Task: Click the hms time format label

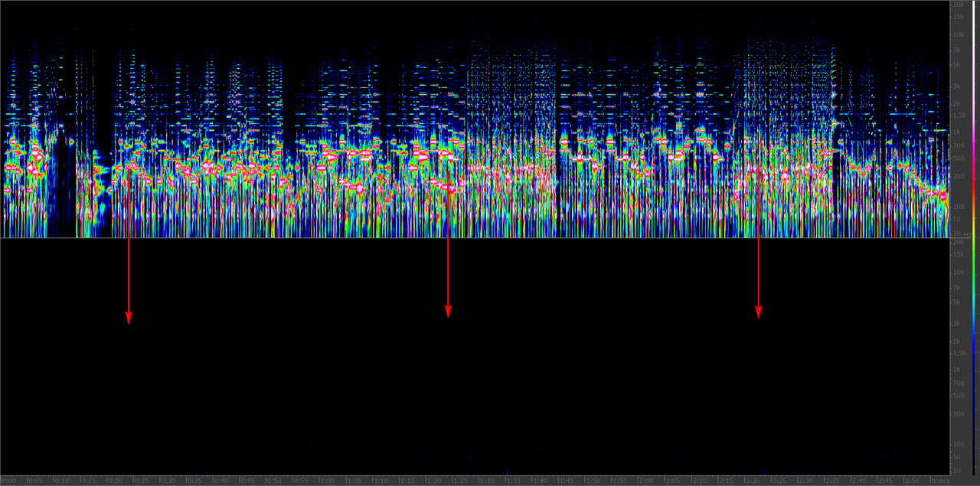Action: 939,481
